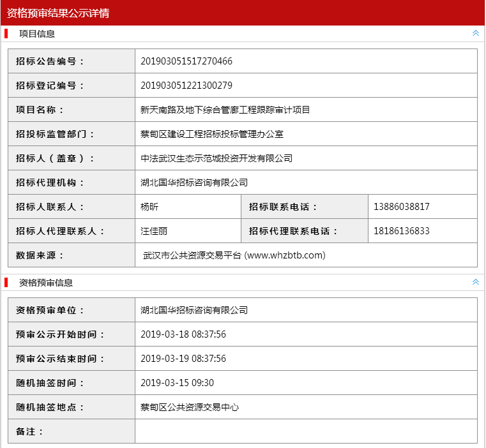Click agency value 湖北国华招标咨询有限公司 in 招标代理机构 row
The image size is (486, 448).
(194, 183)
